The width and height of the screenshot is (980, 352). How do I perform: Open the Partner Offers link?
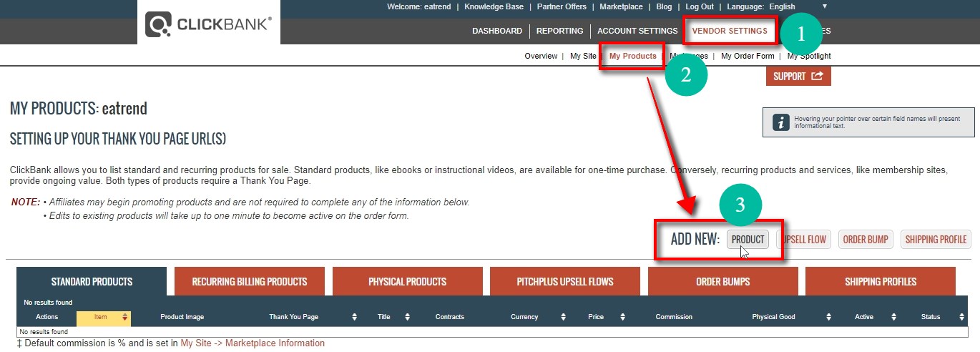(562, 6)
